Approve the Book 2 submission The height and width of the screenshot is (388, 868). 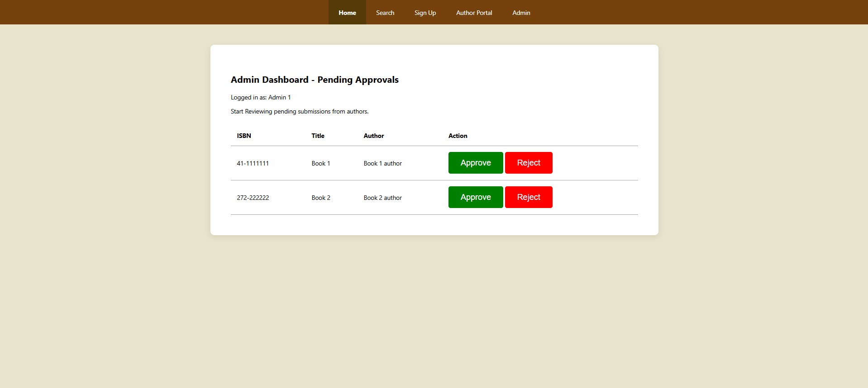pyautogui.click(x=475, y=197)
